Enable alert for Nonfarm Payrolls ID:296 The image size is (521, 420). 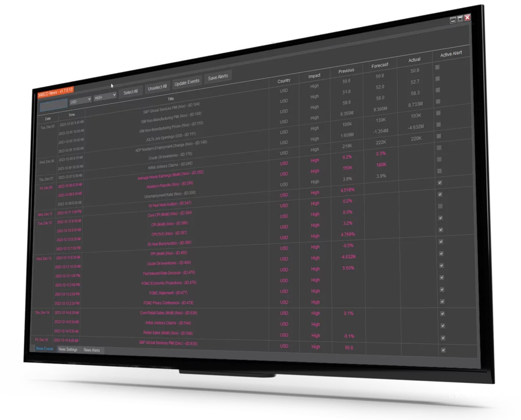tap(439, 159)
